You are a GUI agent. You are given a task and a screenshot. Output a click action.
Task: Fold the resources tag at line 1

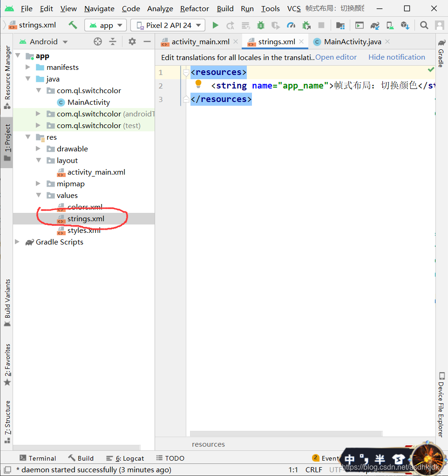point(186,72)
